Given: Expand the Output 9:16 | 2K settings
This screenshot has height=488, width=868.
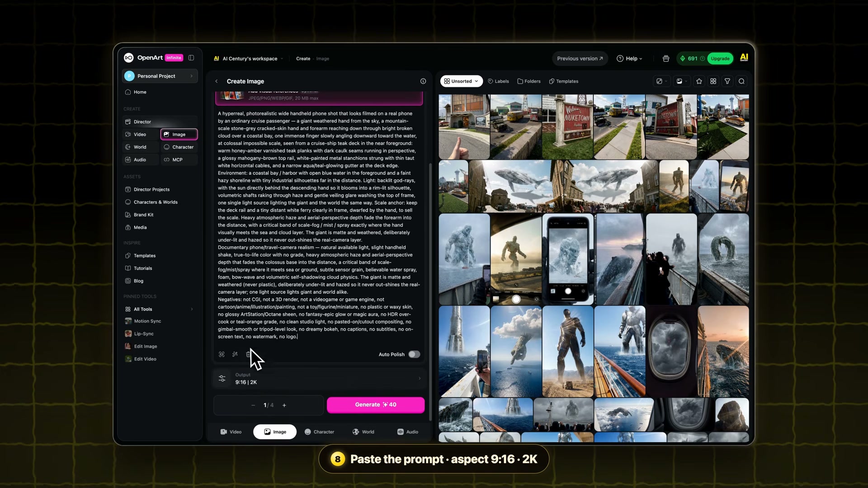Looking at the screenshot, I should (319, 379).
